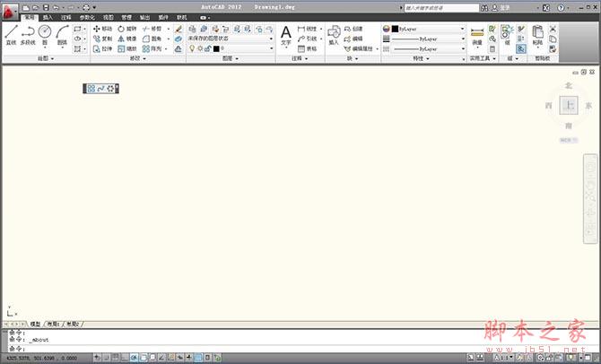601x364 pixels.
Task: Click the Linear dimension (线性) tool
Action: pos(308,29)
